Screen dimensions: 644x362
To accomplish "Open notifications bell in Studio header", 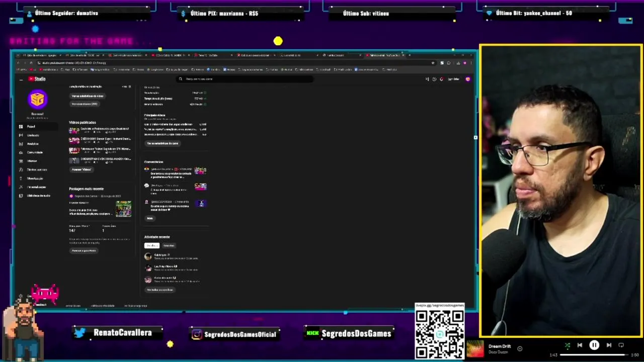I will tap(441, 79).
